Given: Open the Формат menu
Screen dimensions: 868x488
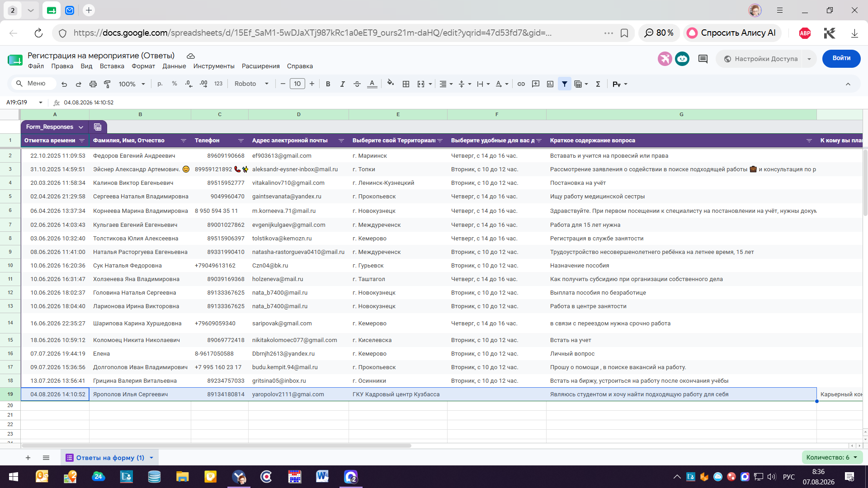Looking at the screenshot, I should [x=143, y=66].
